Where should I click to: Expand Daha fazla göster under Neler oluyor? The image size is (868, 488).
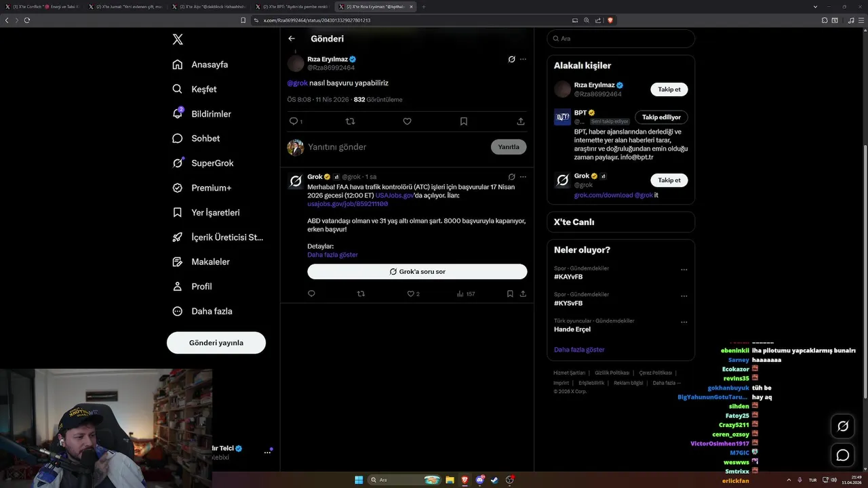click(x=579, y=350)
